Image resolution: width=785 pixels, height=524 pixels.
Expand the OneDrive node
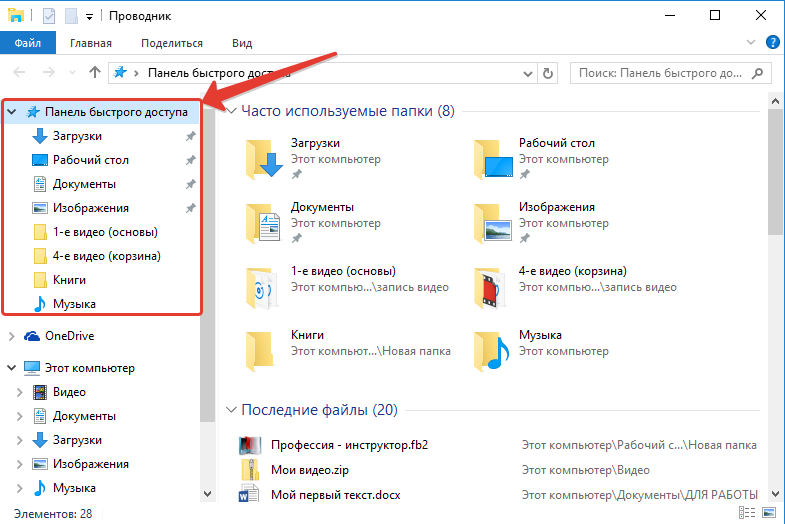click(11, 336)
